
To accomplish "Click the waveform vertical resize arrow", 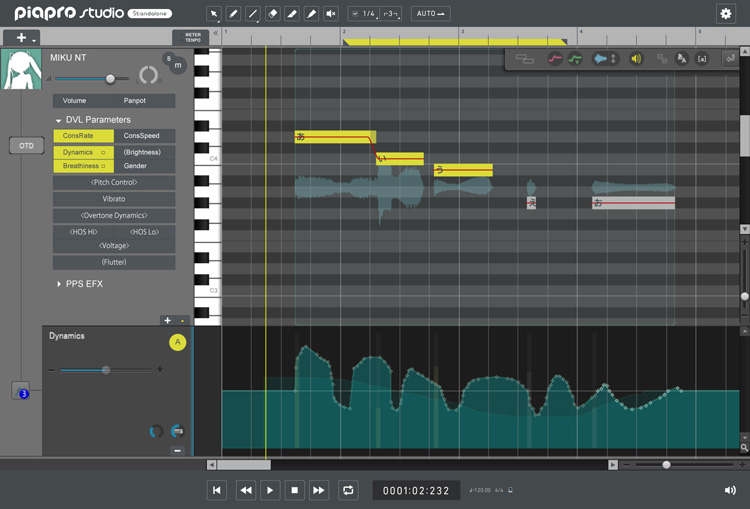I will (613, 59).
